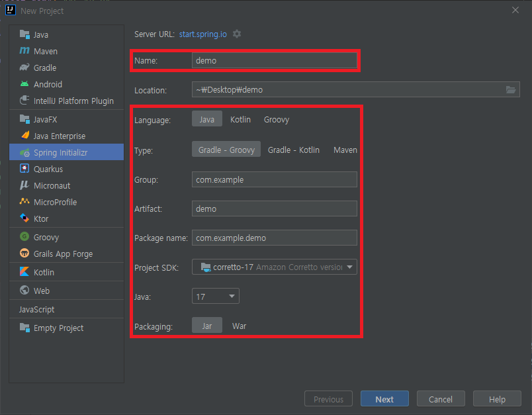Click into the Group field
This screenshot has width=532, height=415.
(274, 179)
